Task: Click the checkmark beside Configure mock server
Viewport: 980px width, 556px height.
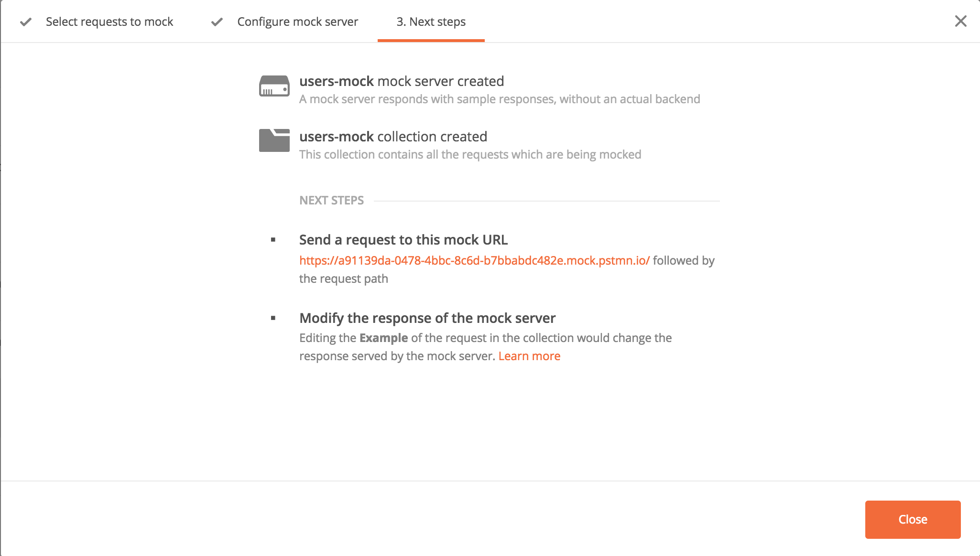Action: click(x=217, y=22)
